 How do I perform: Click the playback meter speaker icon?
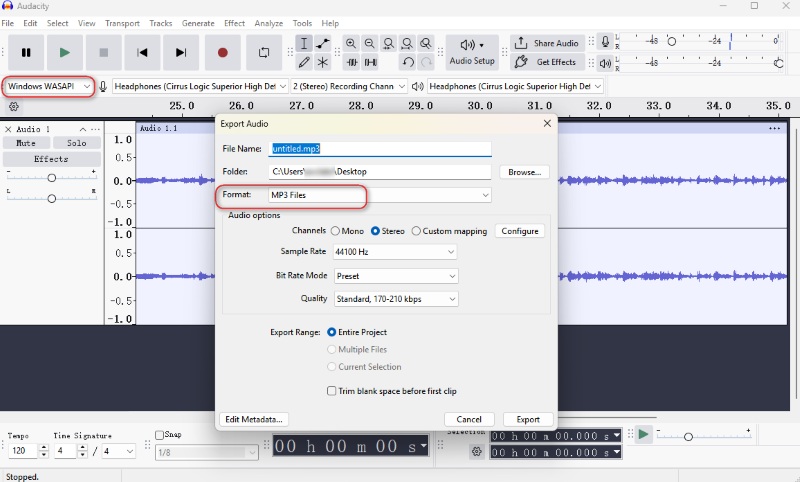[x=605, y=63]
